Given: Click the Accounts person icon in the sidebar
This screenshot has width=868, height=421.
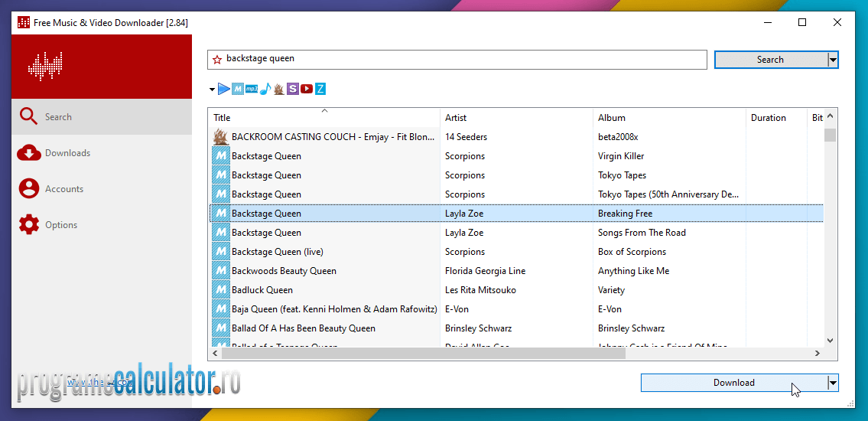Looking at the screenshot, I should pos(29,189).
